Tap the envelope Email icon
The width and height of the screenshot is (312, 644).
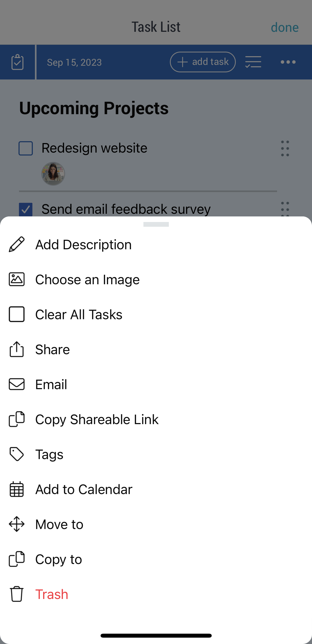tap(17, 384)
